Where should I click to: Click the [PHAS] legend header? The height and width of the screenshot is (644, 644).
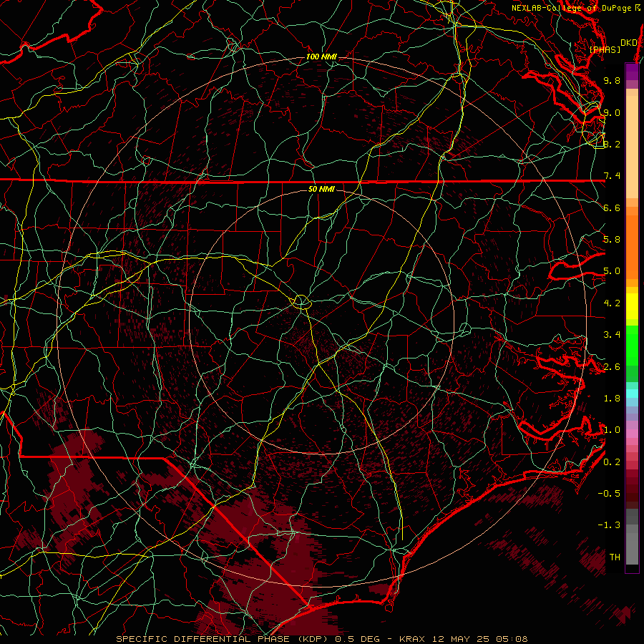coord(605,49)
